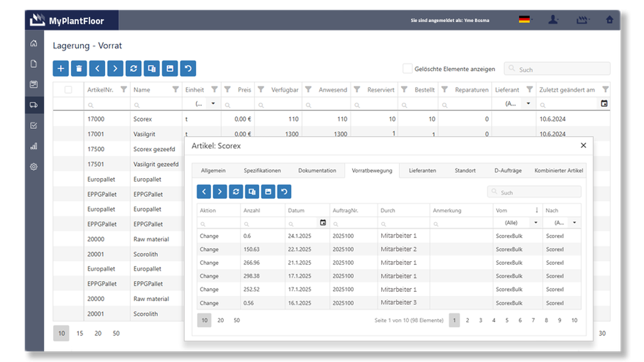
Task: Click the add new item plus button
Action: click(x=61, y=69)
